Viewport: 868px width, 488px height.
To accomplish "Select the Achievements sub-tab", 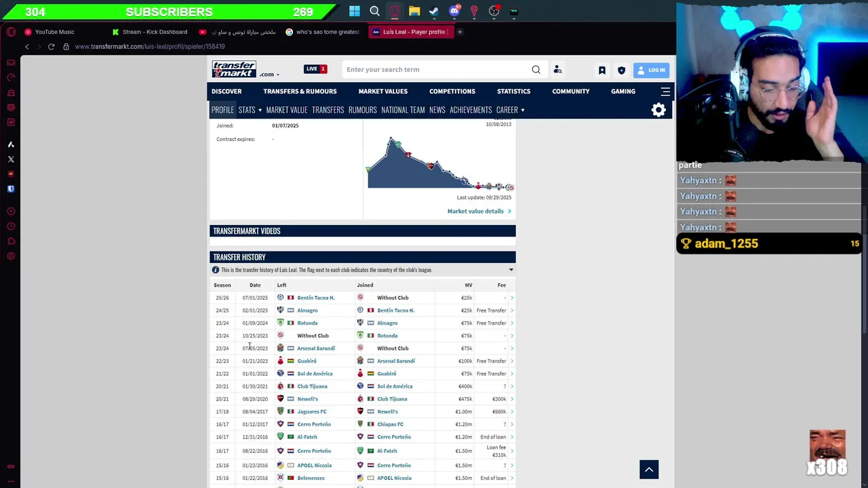I will [x=471, y=110].
